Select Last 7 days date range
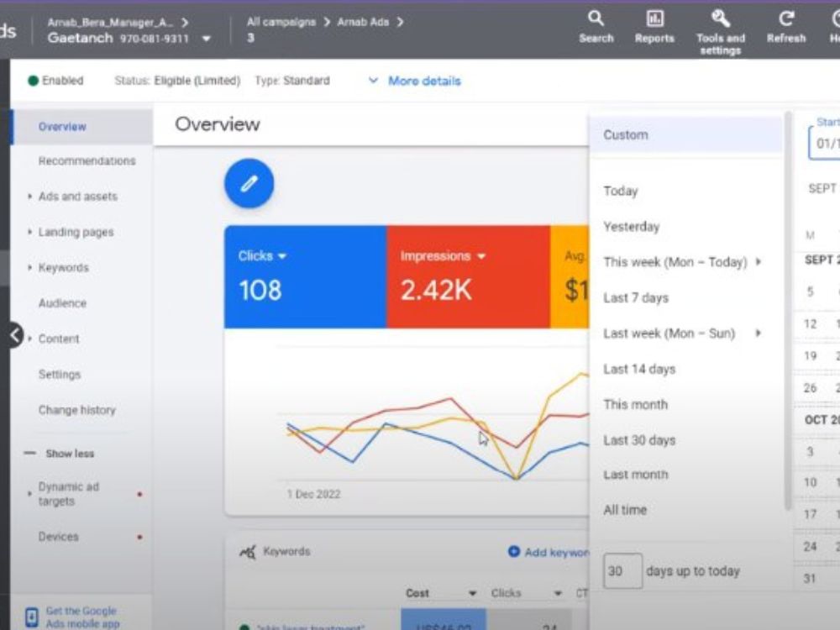The height and width of the screenshot is (630, 840). [636, 297]
